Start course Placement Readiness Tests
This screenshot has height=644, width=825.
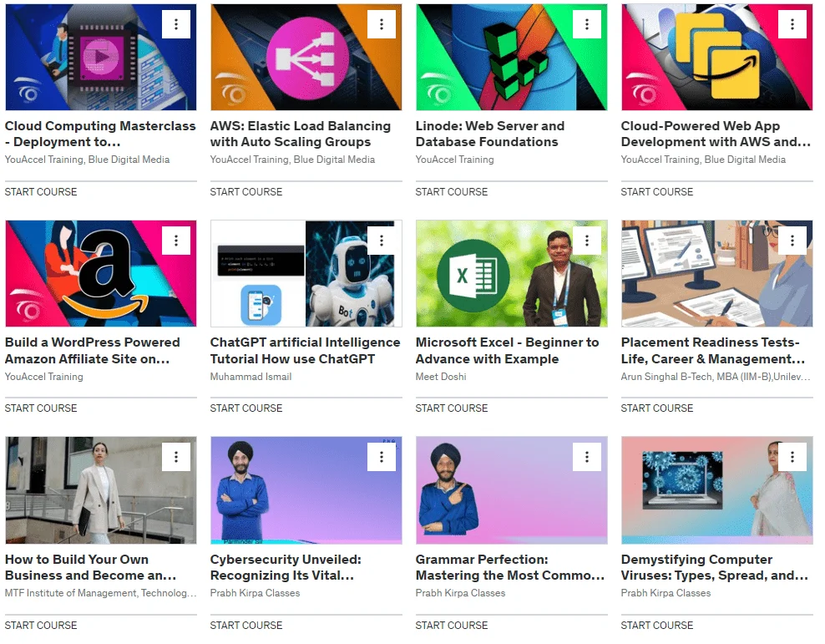pyautogui.click(x=656, y=408)
